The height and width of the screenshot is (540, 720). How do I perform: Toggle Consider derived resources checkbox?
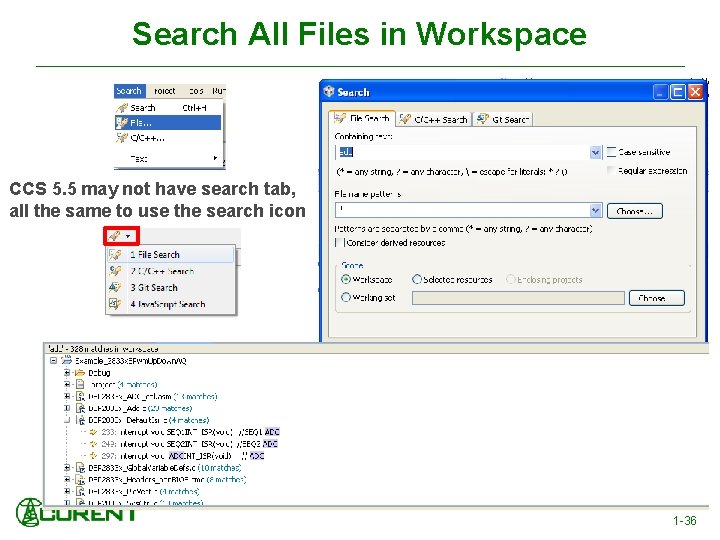340,242
